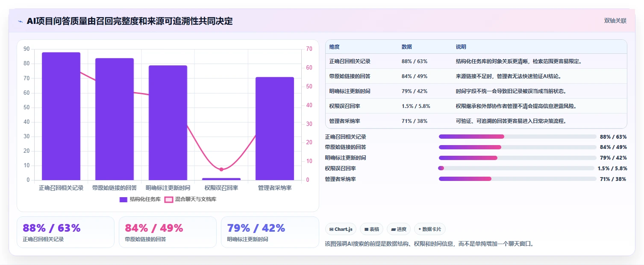Screen dimensions: 644x265
Task: Click the pink line point above 权限误召回率
Action: (x=221, y=169)
